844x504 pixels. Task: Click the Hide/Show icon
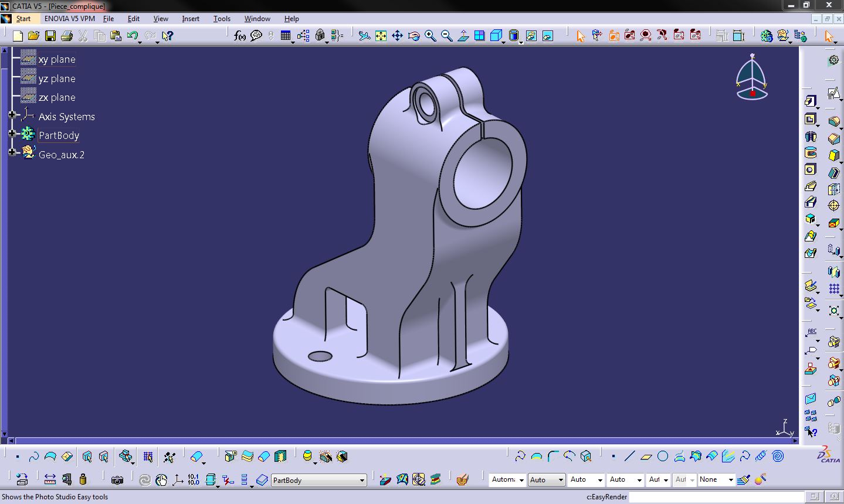pos(531,36)
